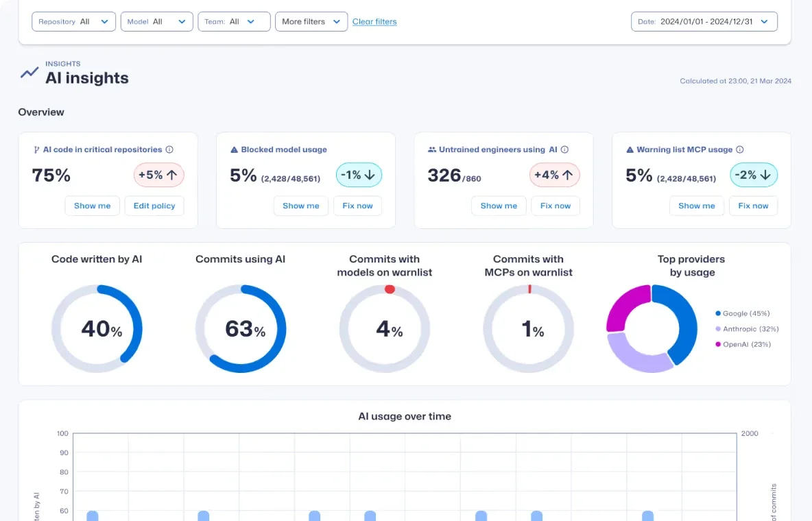Click the Clear filters link
The height and width of the screenshot is (521, 812).
[x=374, y=21]
